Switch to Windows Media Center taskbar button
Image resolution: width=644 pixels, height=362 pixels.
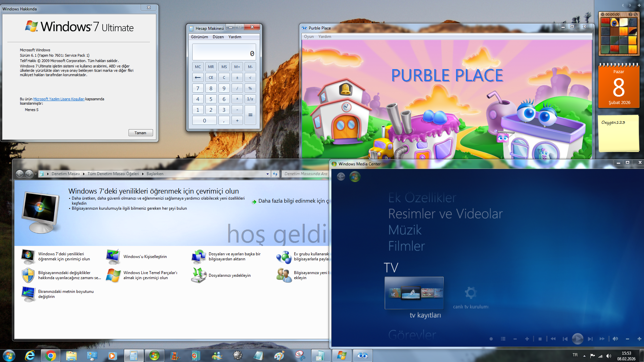[154, 356]
